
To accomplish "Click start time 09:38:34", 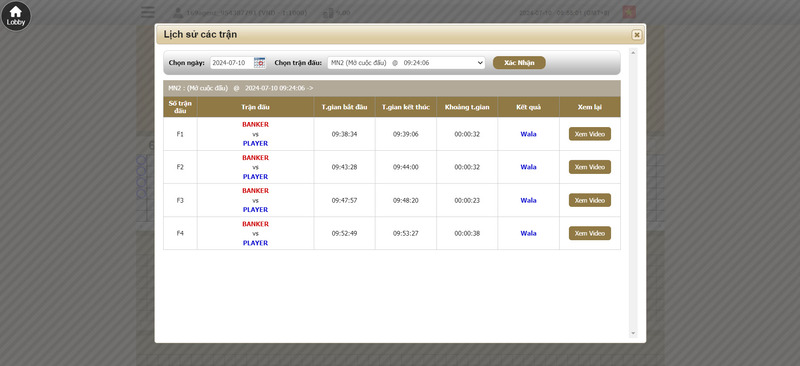I will (344, 134).
